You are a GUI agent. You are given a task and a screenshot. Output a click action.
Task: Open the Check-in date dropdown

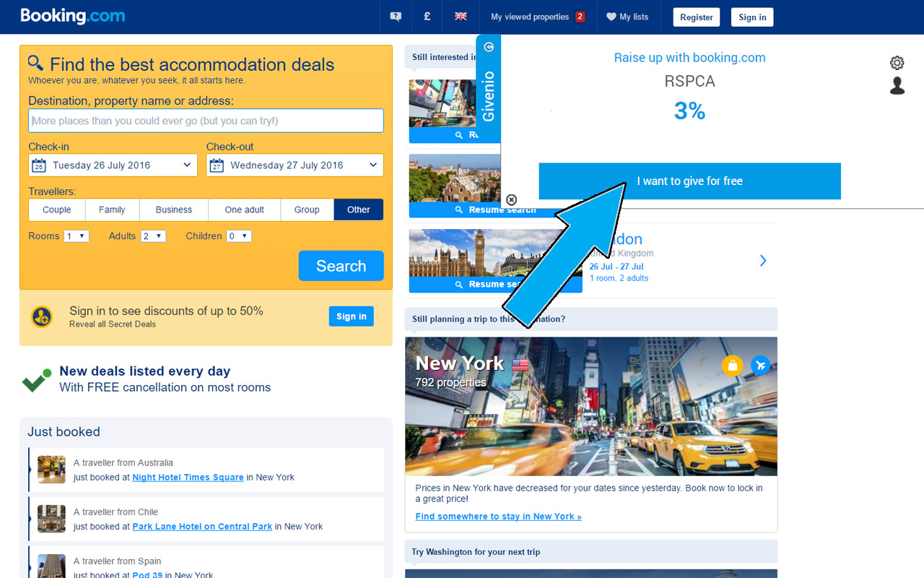(x=113, y=165)
